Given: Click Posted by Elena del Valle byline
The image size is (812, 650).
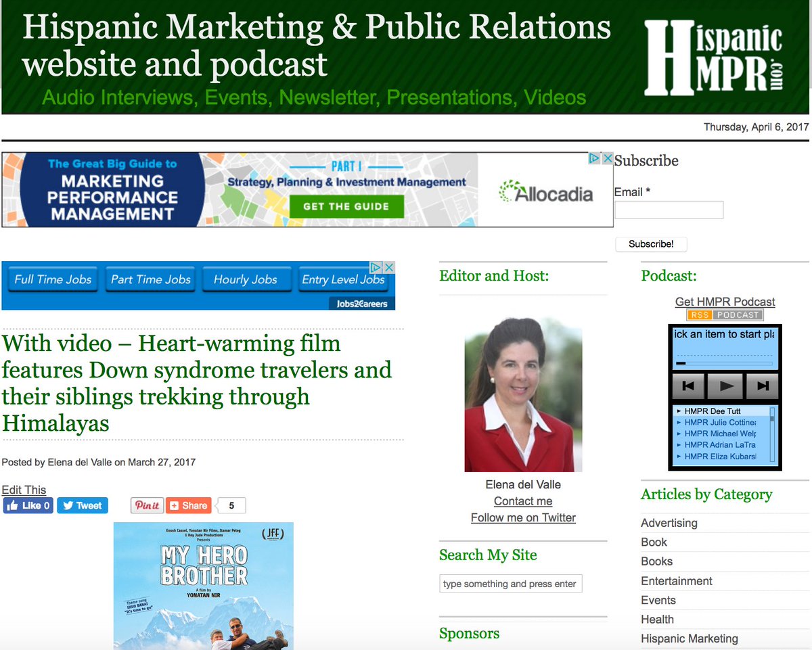Looking at the screenshot, I should pyautogui.click(x=98, y=463).
